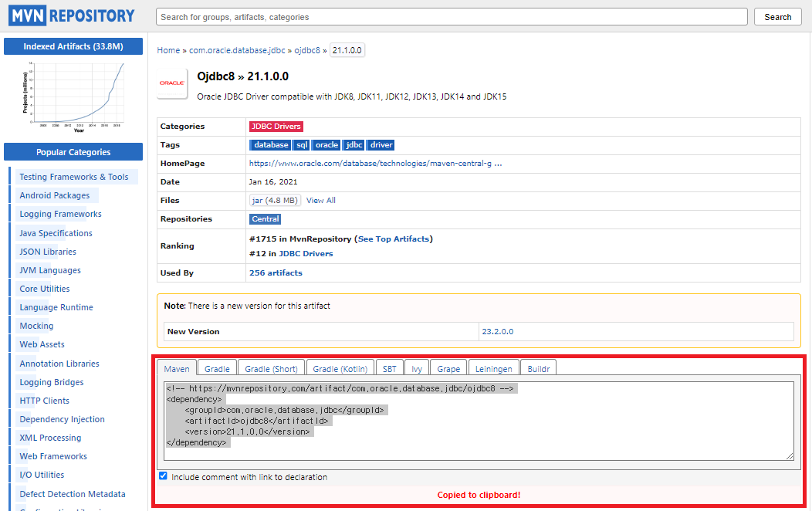Image resolution: width=812 pixels, height=511 pixels.
Task: Open the 256 artifacts link
Action: (276, 272)
